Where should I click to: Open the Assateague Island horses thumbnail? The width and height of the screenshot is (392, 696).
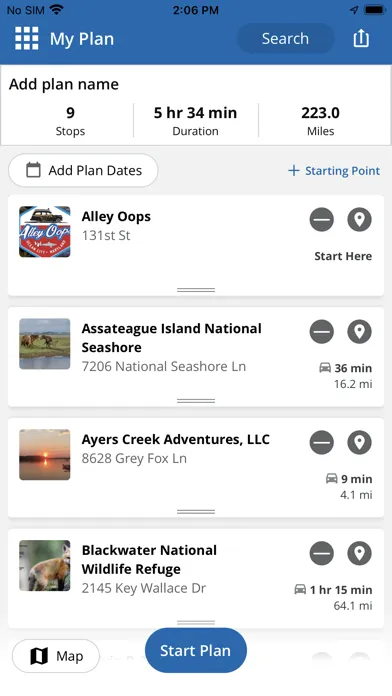[44, 344]
